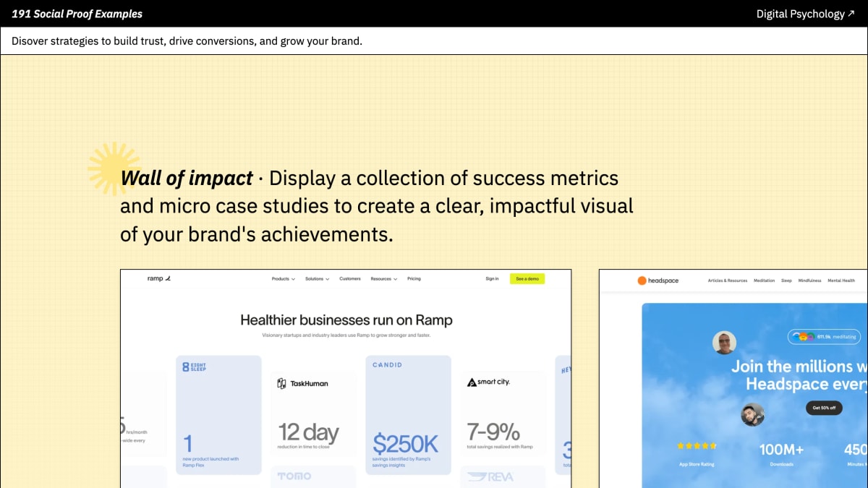868x488 pixels.
Task: Click the bearded man's avatar near "Get 50% off"
Action: [x=753, y=414]
